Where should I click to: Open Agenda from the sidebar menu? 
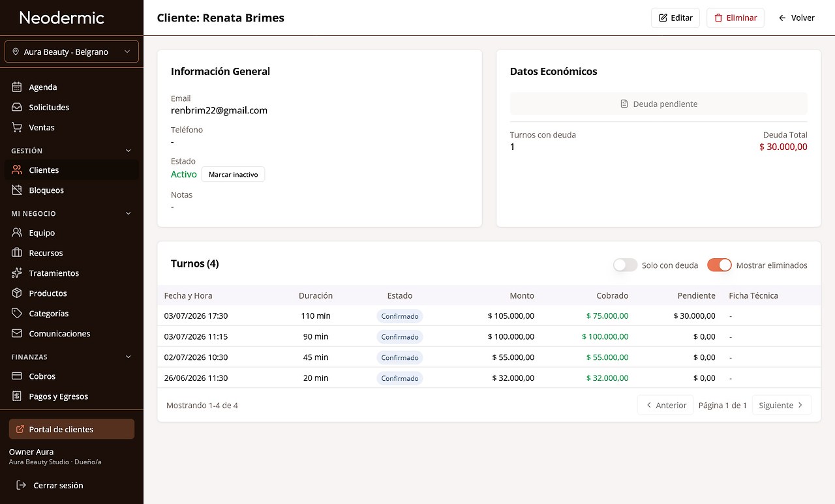[72, 87]
